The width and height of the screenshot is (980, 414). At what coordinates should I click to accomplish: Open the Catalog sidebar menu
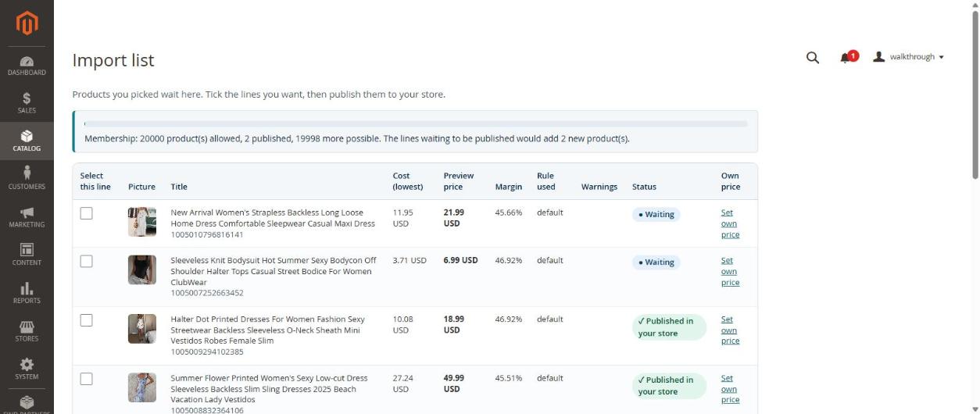click(27, 141)
